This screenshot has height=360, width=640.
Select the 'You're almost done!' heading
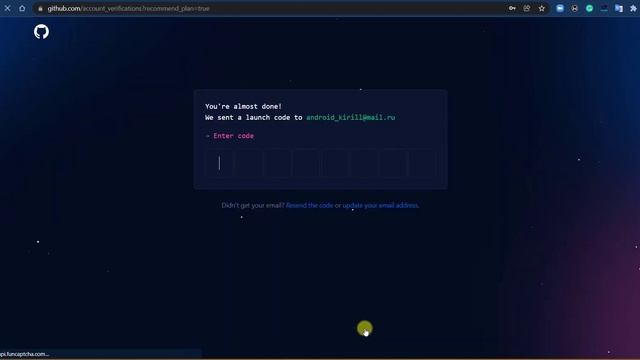243,107
